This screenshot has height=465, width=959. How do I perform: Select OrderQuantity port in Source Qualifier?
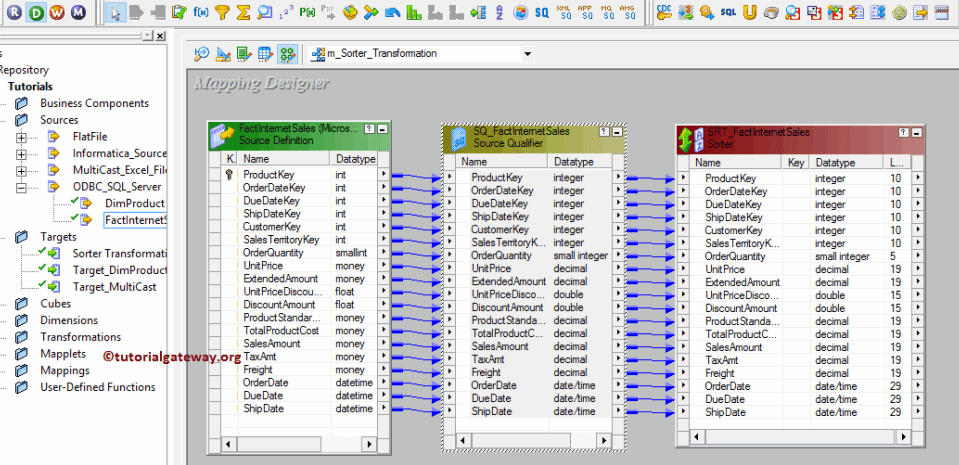coord(502,256)
